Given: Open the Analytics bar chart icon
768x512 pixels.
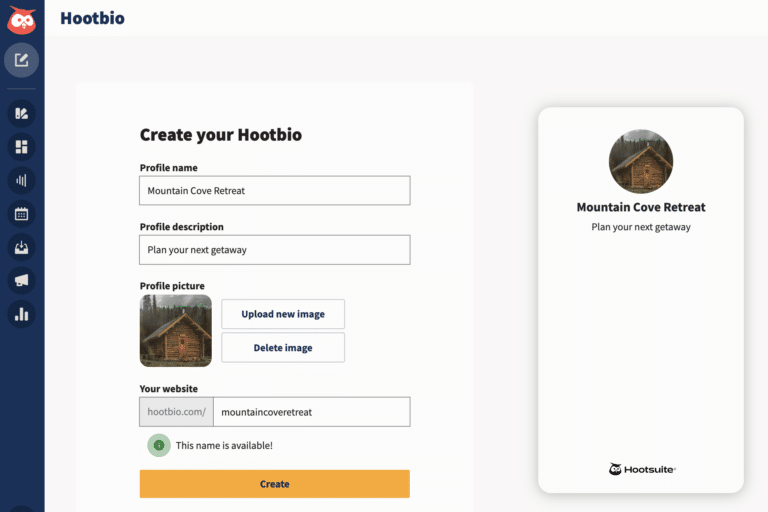Looking at the screenshot, I should (x=21, y=314).
